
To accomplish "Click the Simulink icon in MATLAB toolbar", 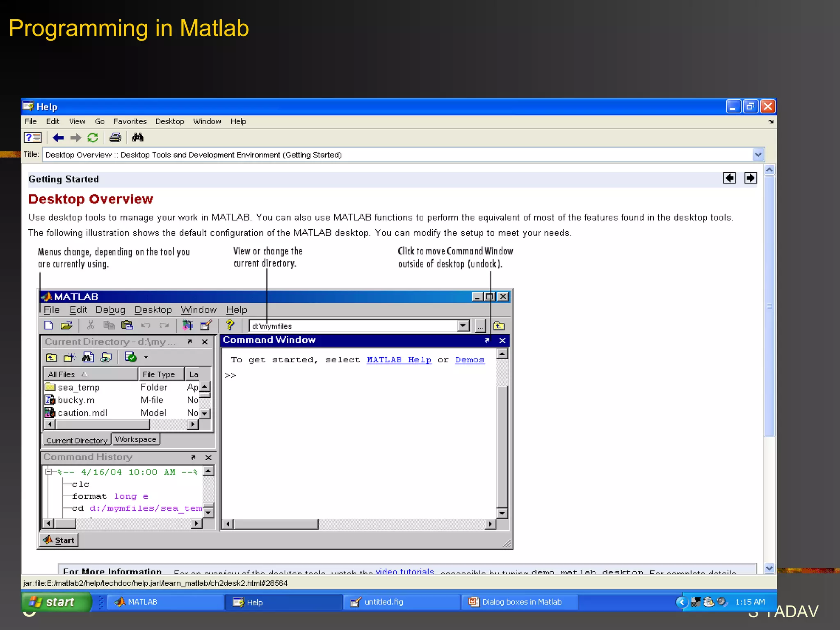I will pos(187,326).
